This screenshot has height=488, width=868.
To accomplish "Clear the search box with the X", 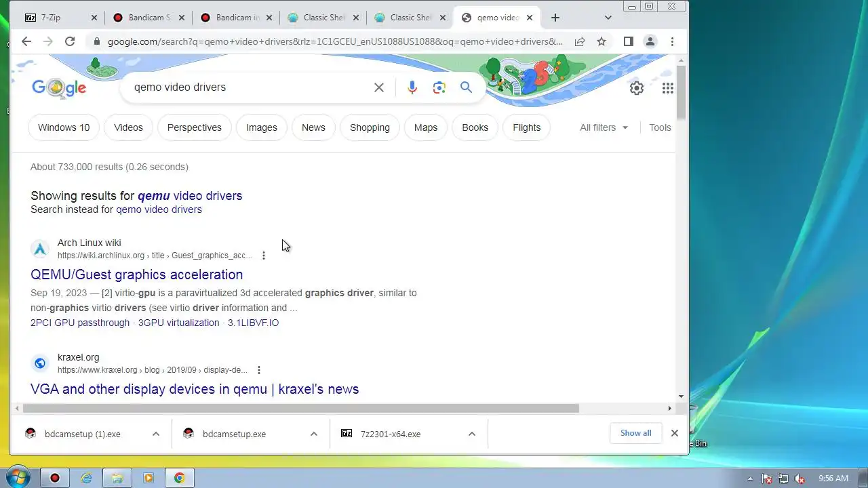I will point(379,87).
